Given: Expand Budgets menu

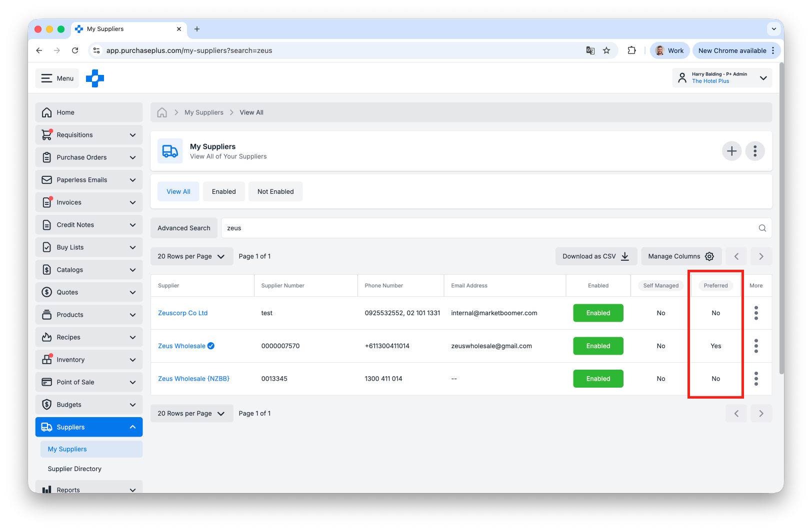Looking at the screenshot, I should pyautogui.click(x=89, y=405).
